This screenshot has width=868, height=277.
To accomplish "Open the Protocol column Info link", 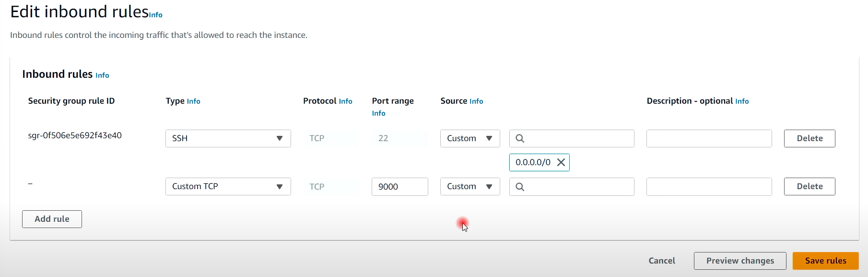I will point(345,101).
